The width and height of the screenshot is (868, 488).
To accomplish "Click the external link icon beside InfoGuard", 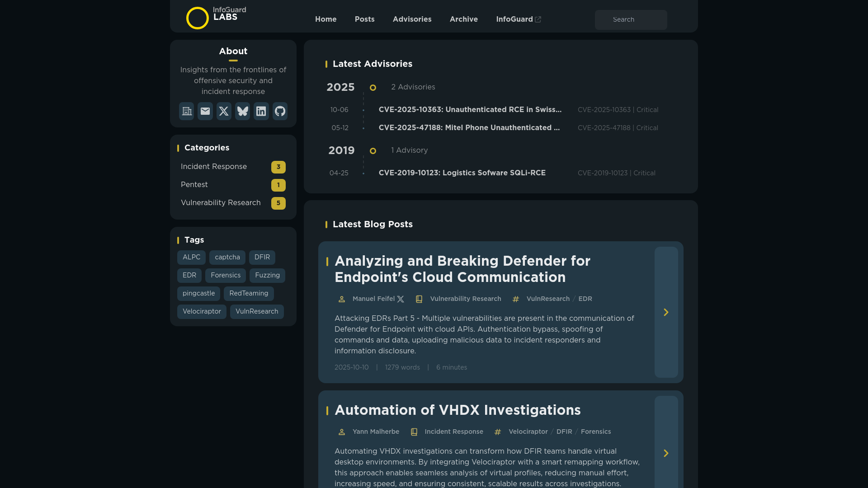I will click(x=538, y=19).
